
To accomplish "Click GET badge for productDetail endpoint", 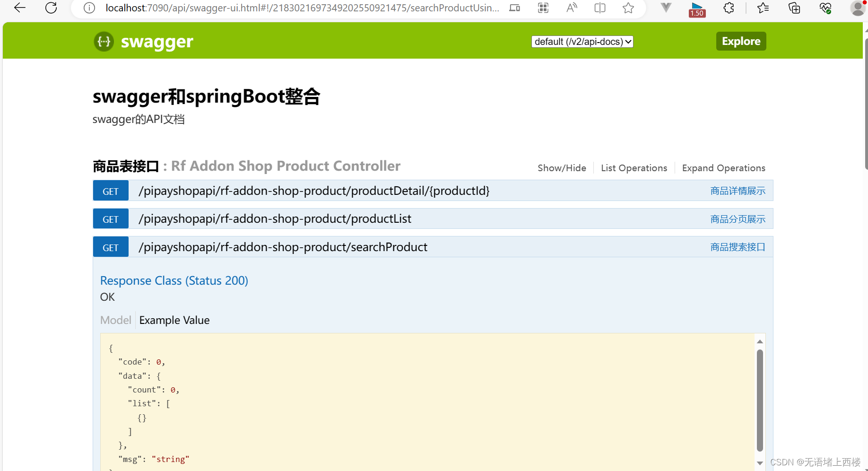I will [x=111, y=191].
